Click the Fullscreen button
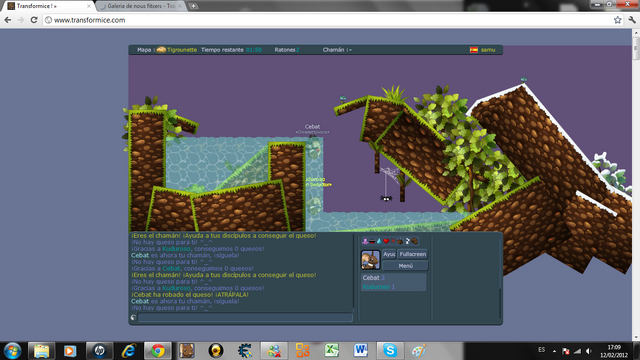Image resolution: width=640 pixels, height=360 pixels. click(x=413, y=254)
